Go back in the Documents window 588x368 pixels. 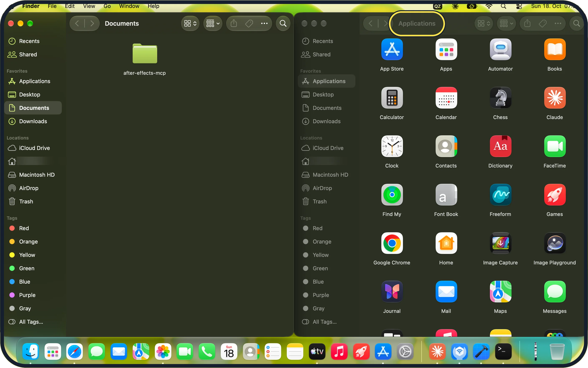coord(77,23)
